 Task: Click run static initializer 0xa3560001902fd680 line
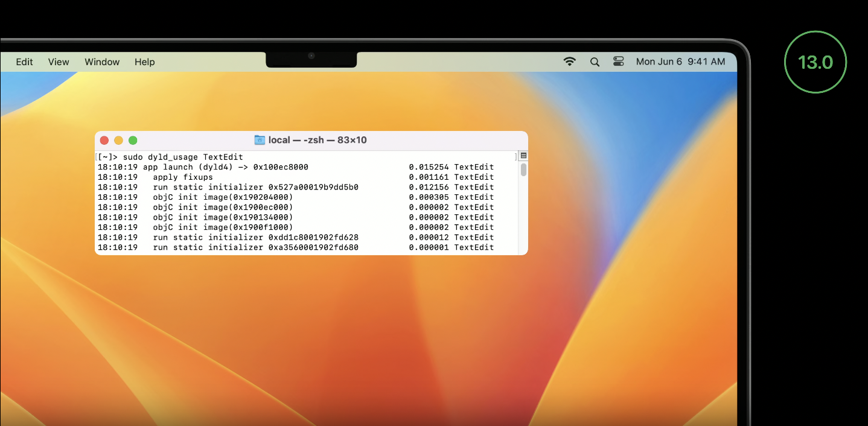point(296,247)
